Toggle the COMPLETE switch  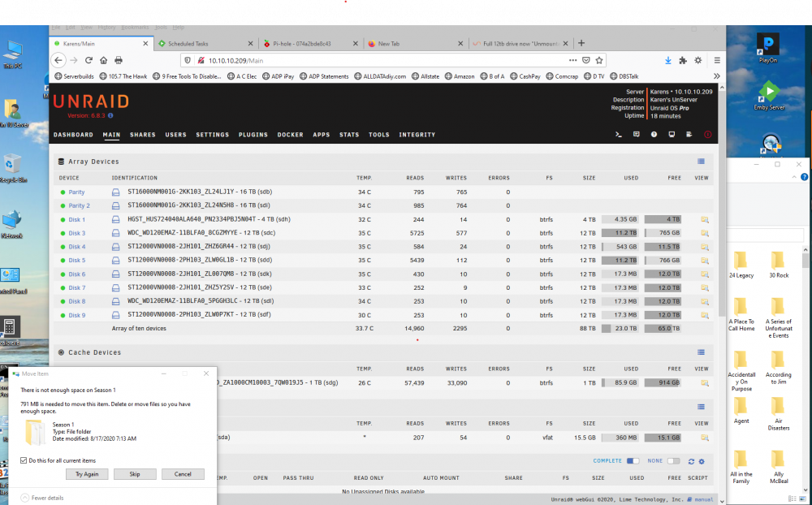coord(633,461)
